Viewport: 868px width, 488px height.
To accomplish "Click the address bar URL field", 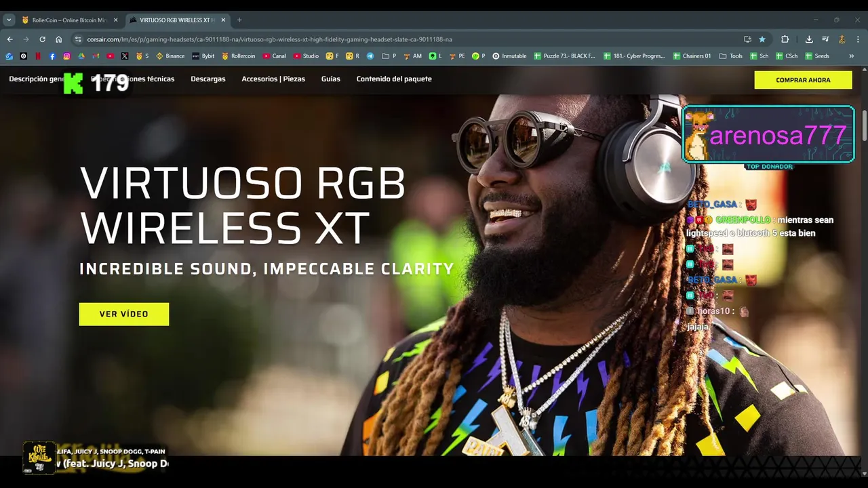I will (x=407, y=39).
